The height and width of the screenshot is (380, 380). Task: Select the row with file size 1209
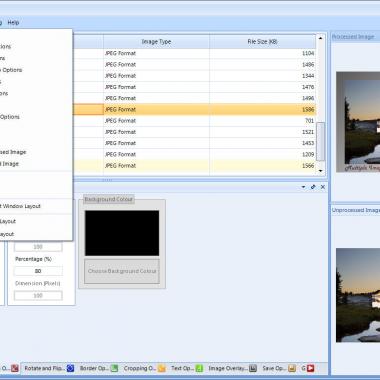coord(194,154)
